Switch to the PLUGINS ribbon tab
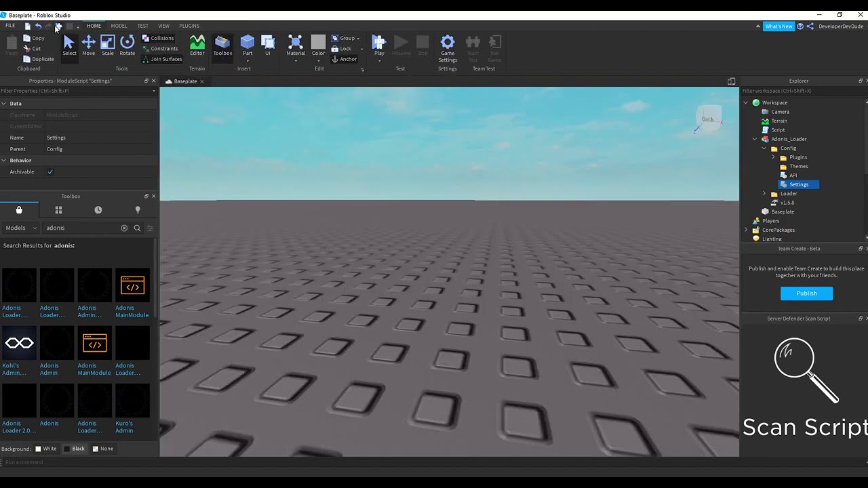Screen dimensions: 868x488 [x=189, y=26]
